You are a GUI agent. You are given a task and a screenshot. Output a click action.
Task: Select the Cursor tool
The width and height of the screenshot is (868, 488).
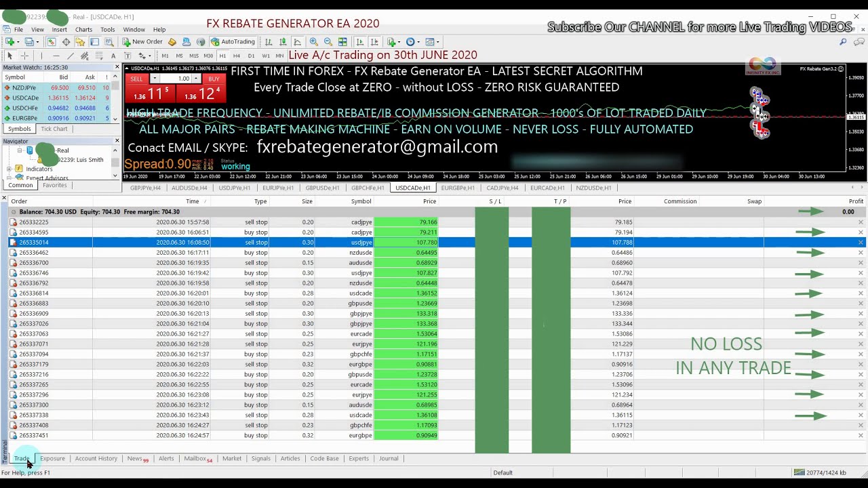(9, 56)
